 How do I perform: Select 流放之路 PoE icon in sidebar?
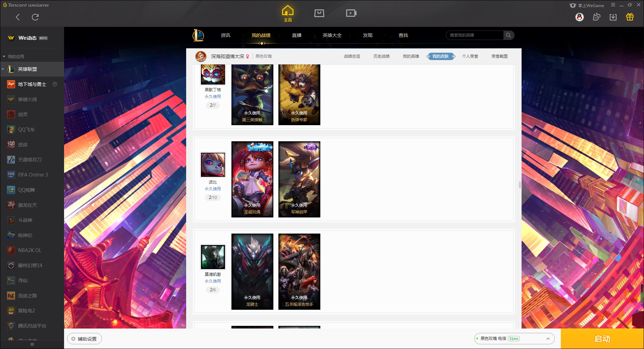click(11, 296)
